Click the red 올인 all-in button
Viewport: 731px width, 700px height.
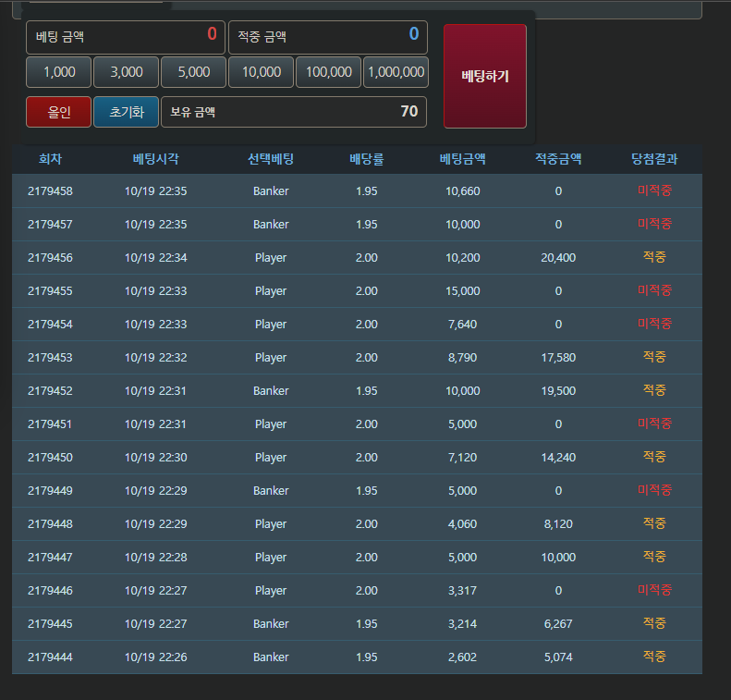[x=59, y=112]
